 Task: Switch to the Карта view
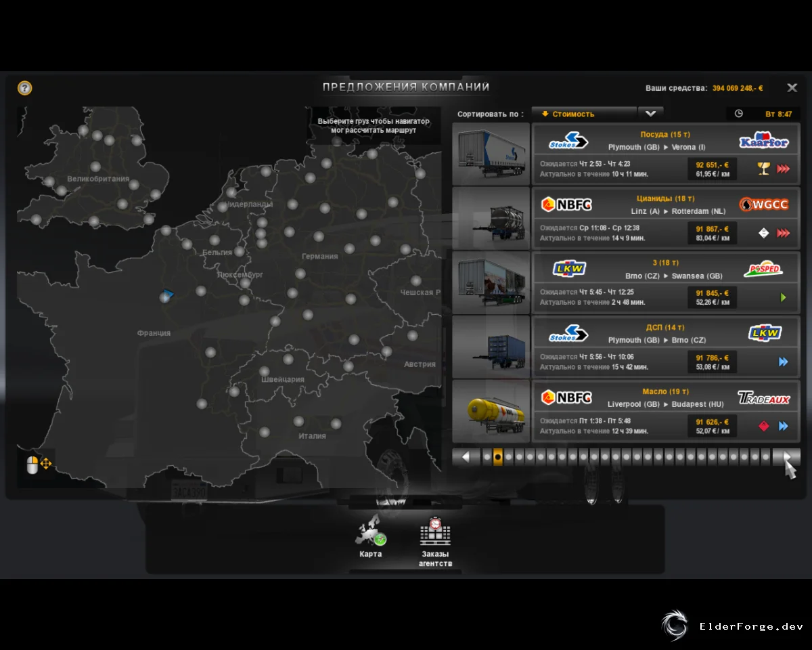pyautogui.click(x=371, y=537)
